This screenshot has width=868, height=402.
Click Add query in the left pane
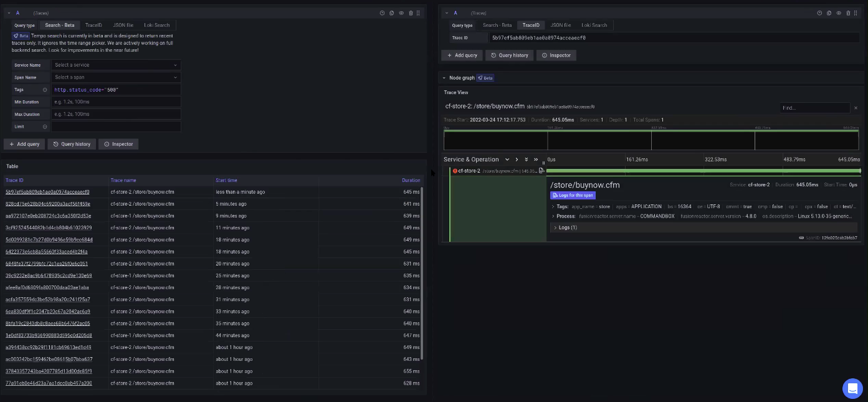(24, 144)
